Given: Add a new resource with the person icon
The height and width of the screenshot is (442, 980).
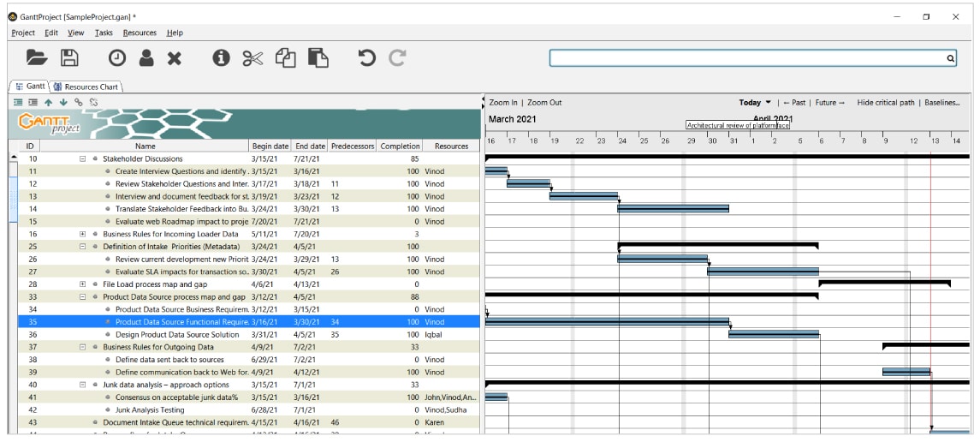Looking at the screenshot, I should pos(146,57).
